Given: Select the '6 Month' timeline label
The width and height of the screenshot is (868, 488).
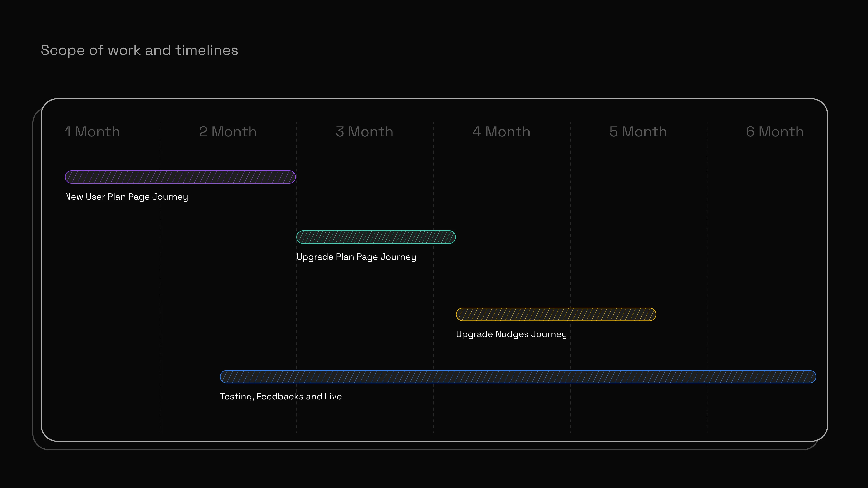Looking at the screenshot, I should pyautogui.click(x=775, y=132).
